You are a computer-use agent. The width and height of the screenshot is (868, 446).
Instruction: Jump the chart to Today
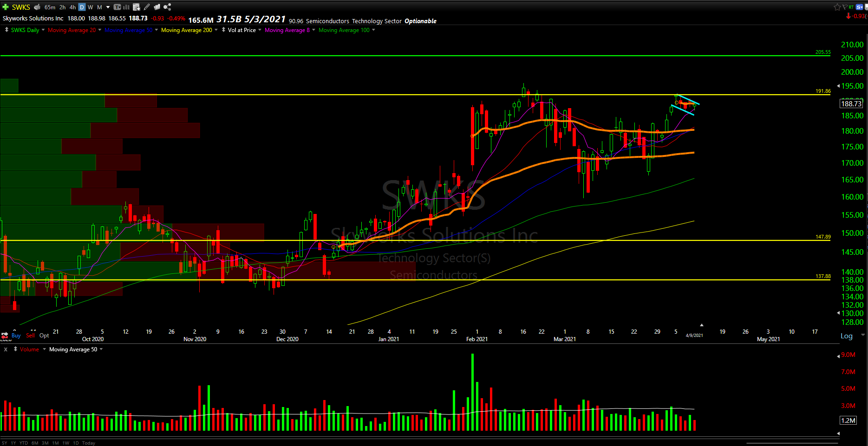pyautogui.click(x=89, y=443)
